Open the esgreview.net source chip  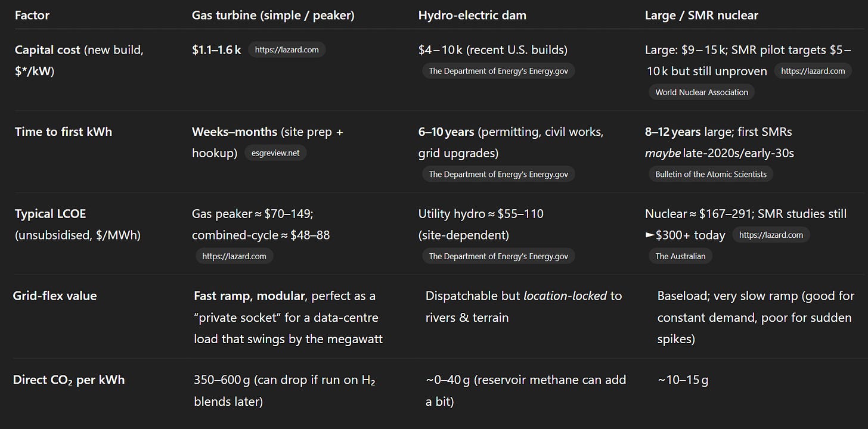[x=275, y=153]
